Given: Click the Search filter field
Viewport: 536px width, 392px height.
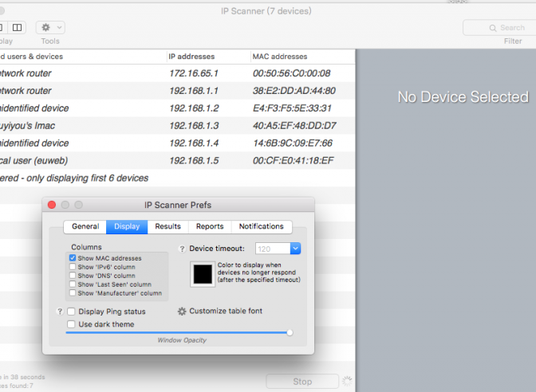Looking at the screenshot, I should pos(500,28).
